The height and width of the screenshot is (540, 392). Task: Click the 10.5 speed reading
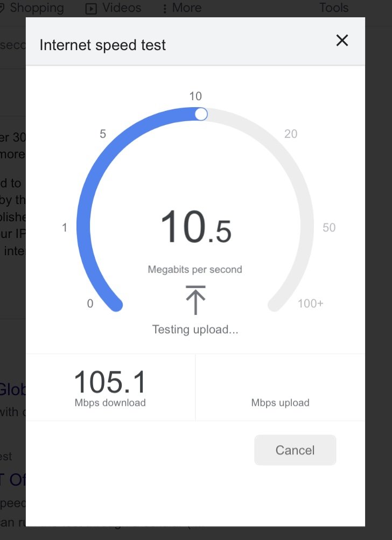pos(196,227)
